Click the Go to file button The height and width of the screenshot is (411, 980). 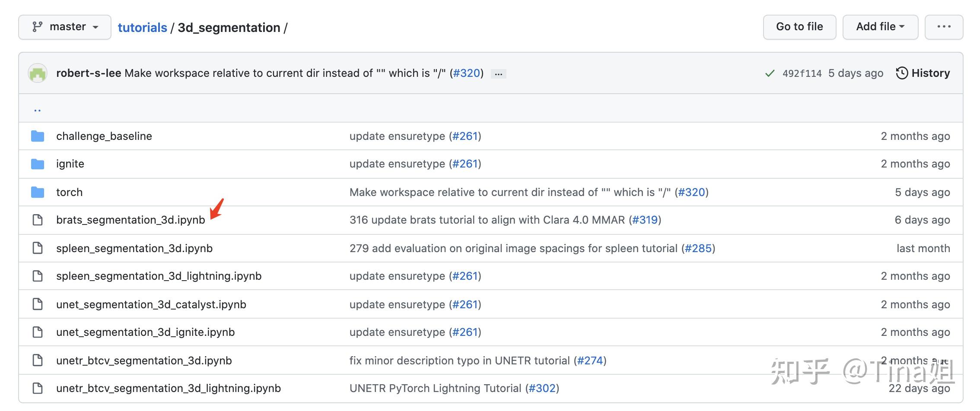click(x=799, y=26)
